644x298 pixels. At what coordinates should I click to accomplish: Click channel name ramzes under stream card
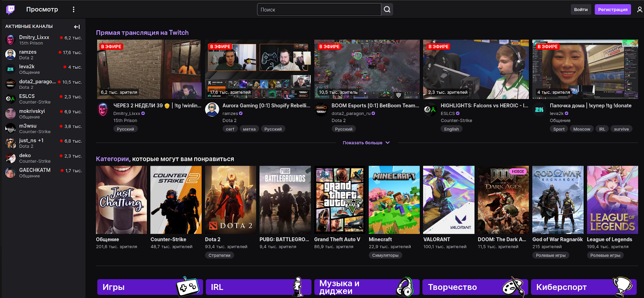(x=230, y=113)
